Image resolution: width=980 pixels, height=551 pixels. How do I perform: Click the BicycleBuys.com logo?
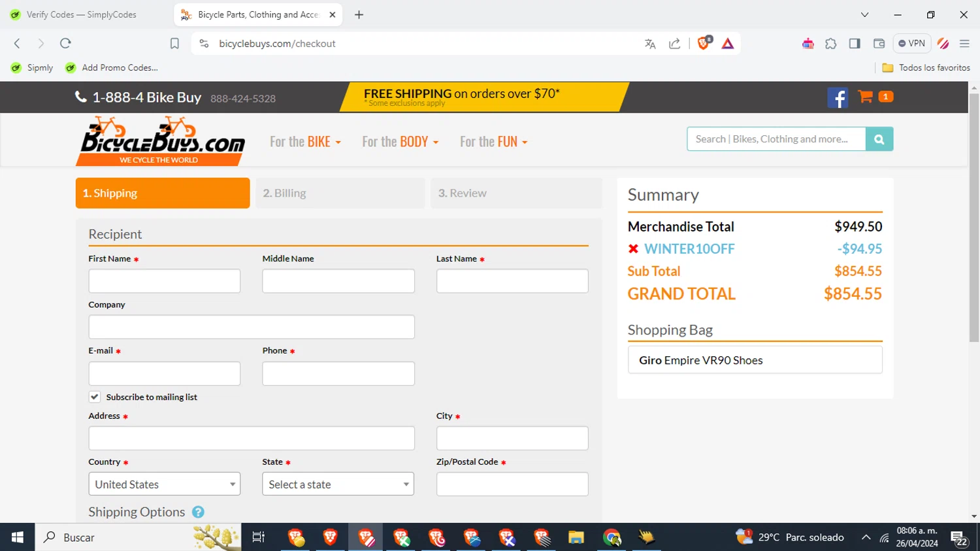[161, 141]
